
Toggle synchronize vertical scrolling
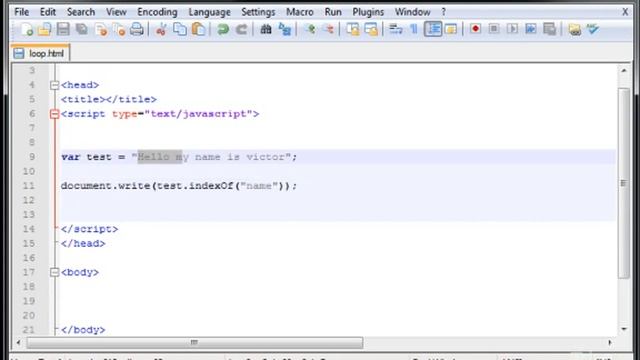point(352,29)
